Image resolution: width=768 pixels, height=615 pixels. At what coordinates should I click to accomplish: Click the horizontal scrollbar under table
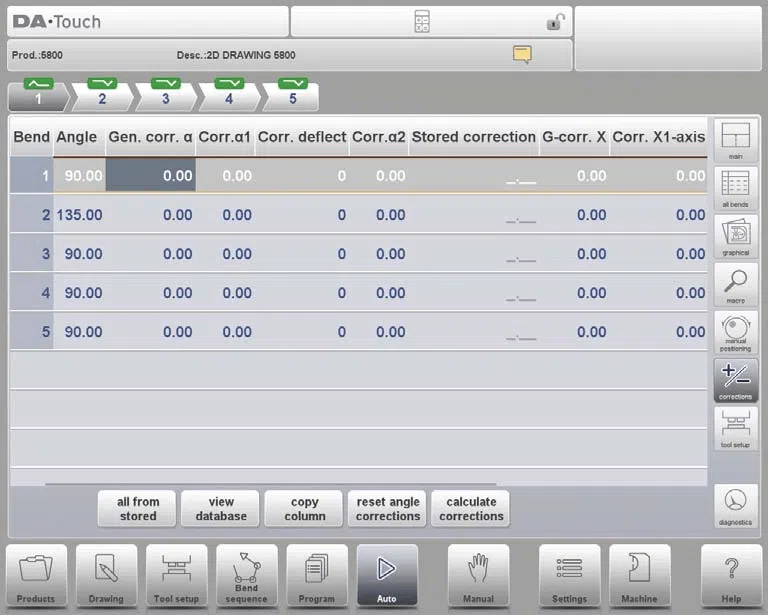(x=271, y=484)
